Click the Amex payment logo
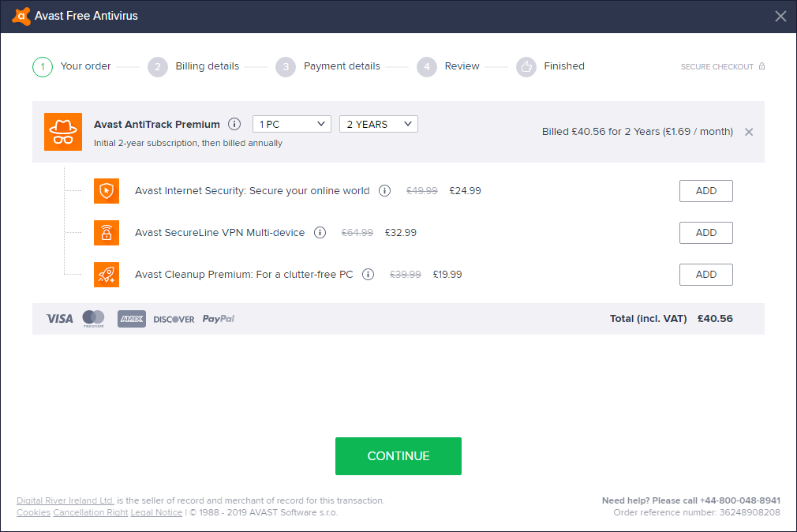797x532 pixels. point(132,319)
